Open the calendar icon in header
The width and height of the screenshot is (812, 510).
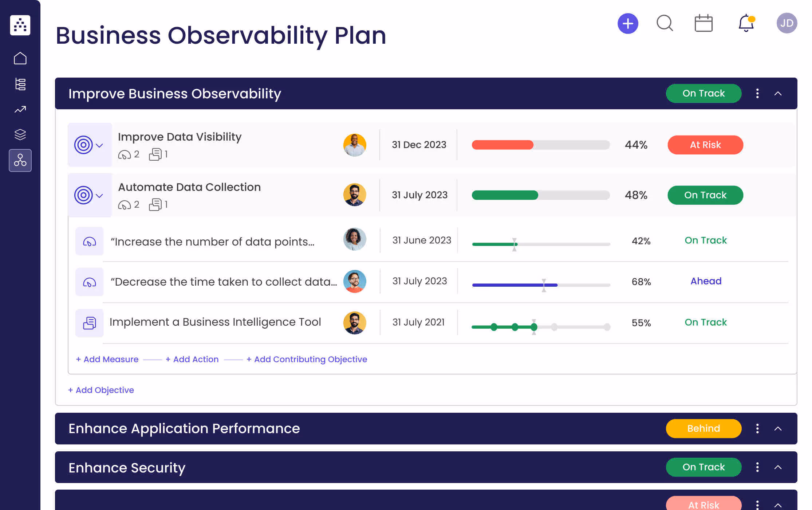point(703,24)
